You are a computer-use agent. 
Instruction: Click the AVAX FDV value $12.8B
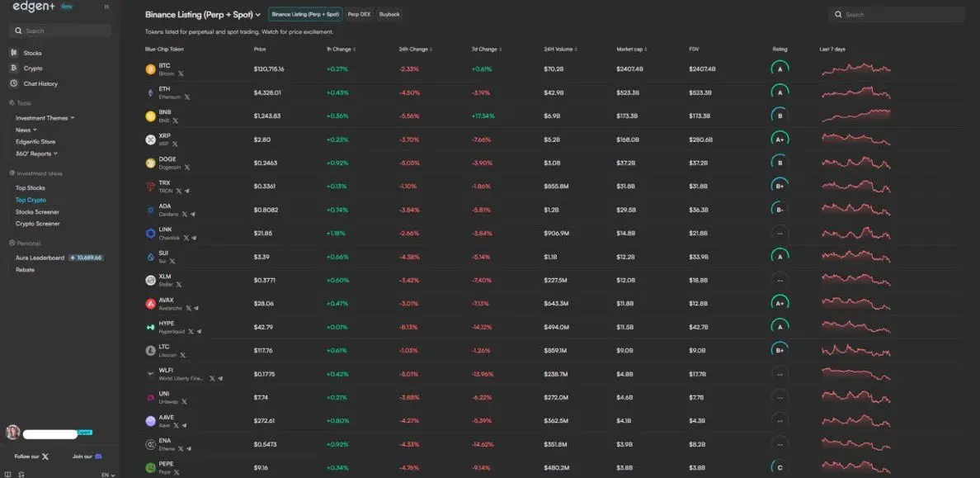coord(698,304)
